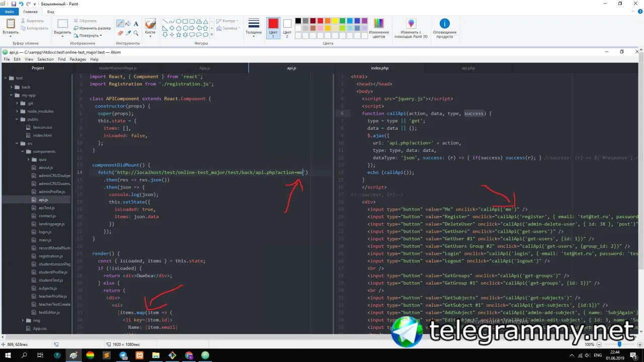This screenshot has width=644, height=362.
Task: Adjust the zoom slider handle
Action: click(619, 344)
